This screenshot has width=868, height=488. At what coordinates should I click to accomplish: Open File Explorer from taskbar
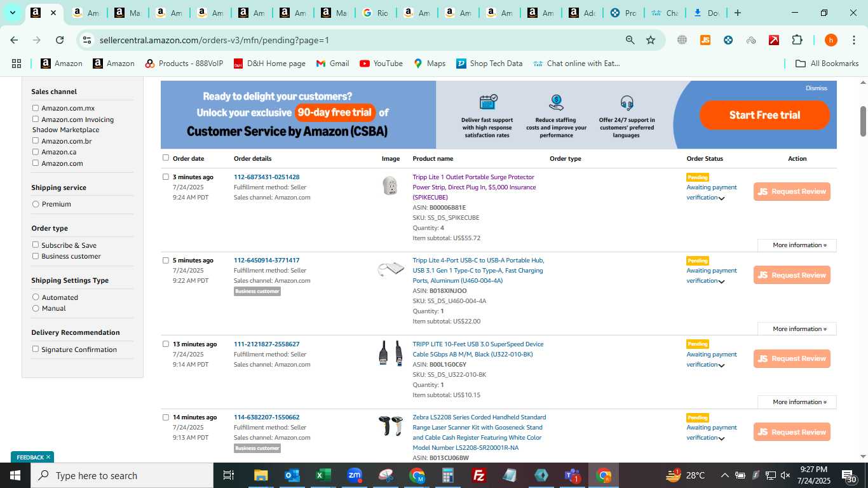click(261, 475)
